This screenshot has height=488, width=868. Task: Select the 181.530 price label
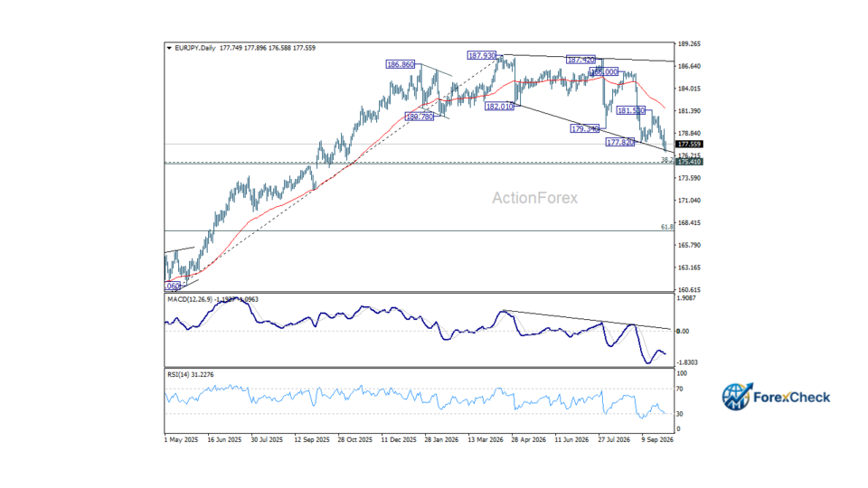[x=630, y=110]
